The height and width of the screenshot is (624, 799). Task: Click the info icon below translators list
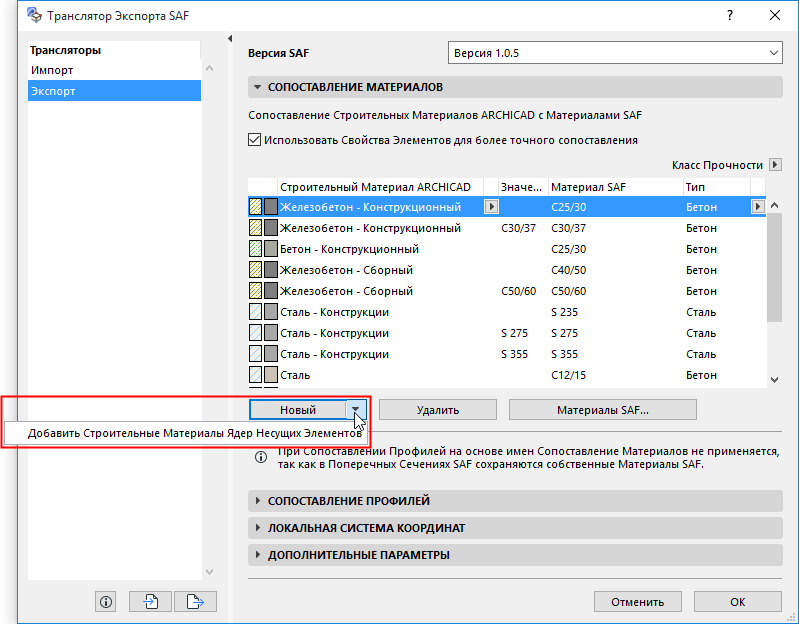(105, 602)
